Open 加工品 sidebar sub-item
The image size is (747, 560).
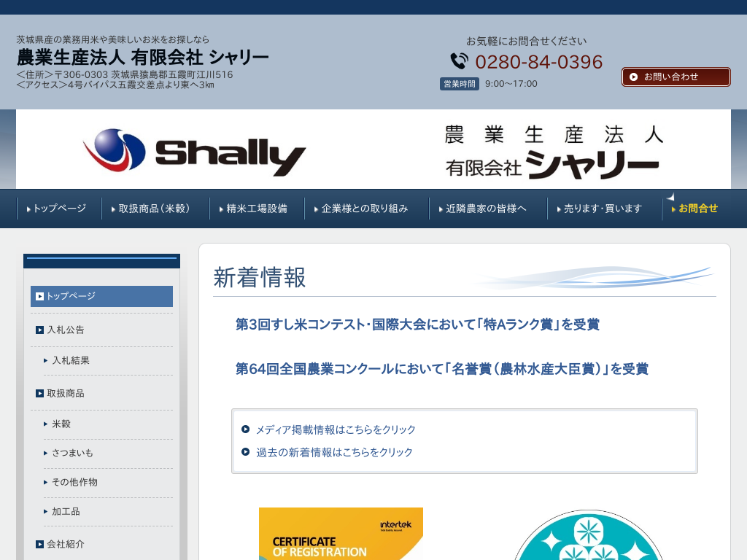(x=66, y=511)
